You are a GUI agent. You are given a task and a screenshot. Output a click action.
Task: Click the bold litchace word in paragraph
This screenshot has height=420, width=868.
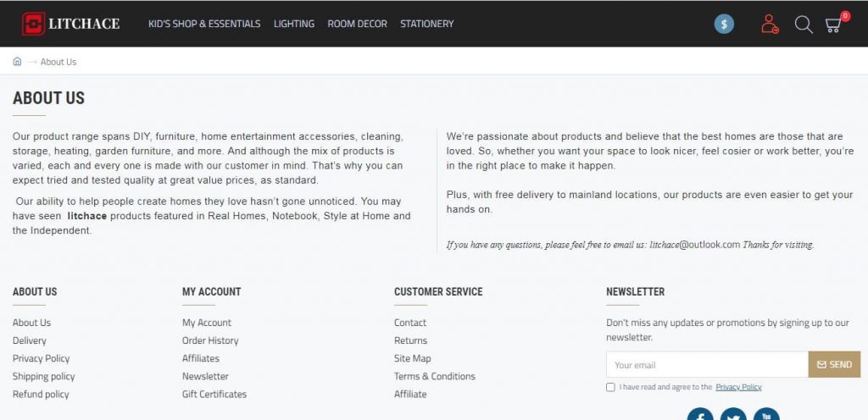point(87,216)
